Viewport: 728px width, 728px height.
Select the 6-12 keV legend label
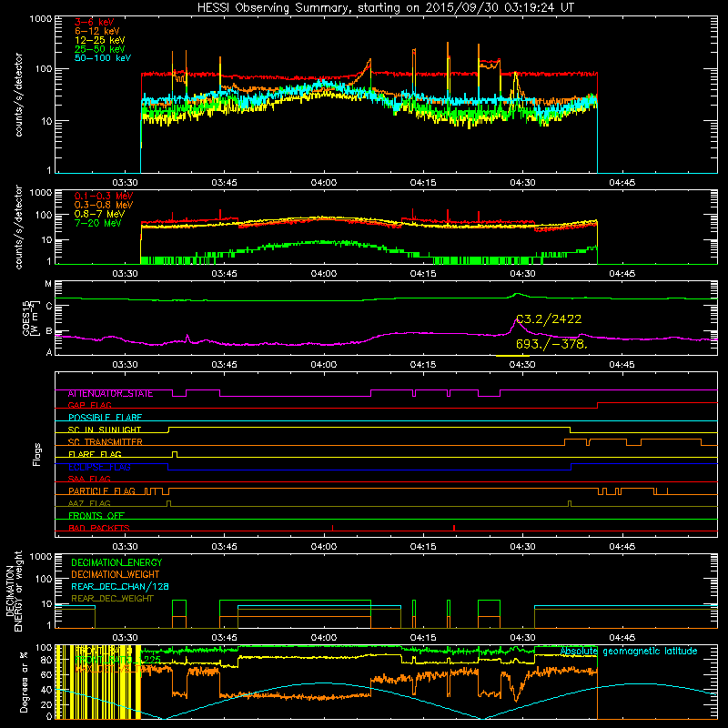pyautogui.click(x=97, y=31)
